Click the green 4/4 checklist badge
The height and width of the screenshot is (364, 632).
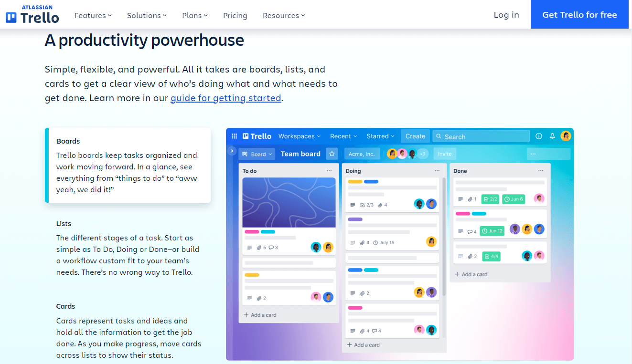coord(491,256)
